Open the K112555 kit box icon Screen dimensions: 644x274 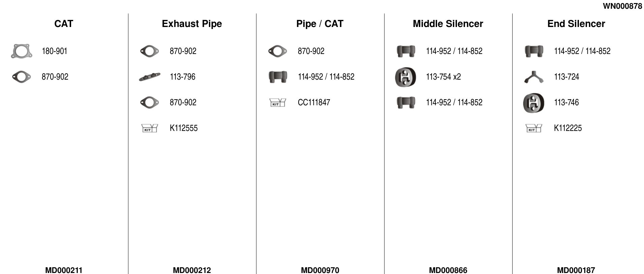click(x=150, y=128)
